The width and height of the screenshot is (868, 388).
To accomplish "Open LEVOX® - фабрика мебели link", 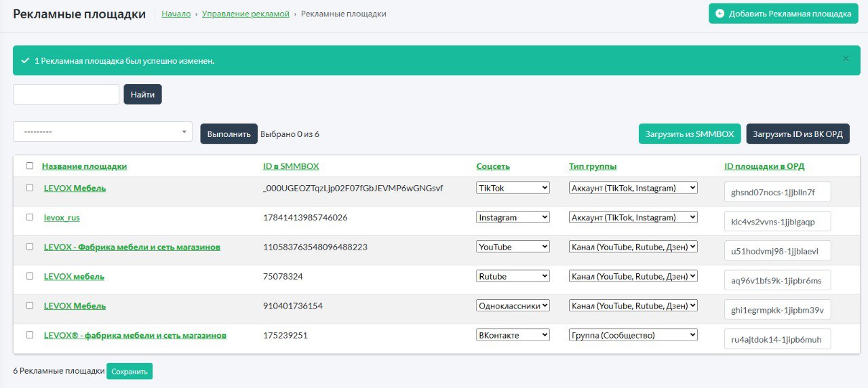I will [x=135, y=336].
